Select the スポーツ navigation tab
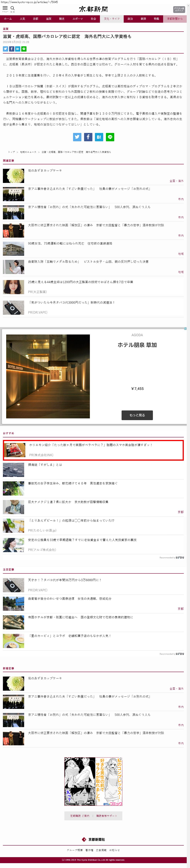The height and width of the screenshot is (868, 190). pos(78,19)
